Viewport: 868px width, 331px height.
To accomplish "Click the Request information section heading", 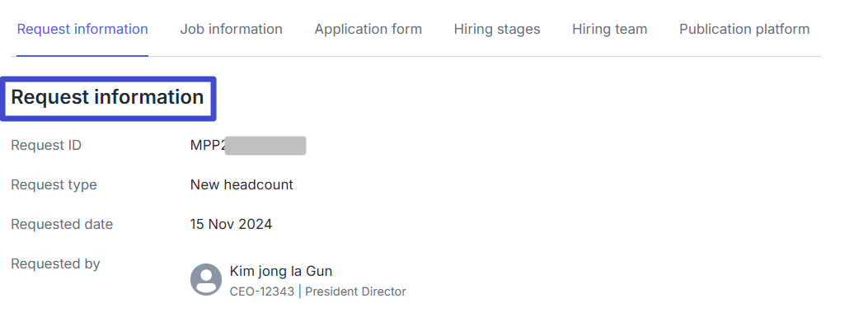I will tap(107, 97).
